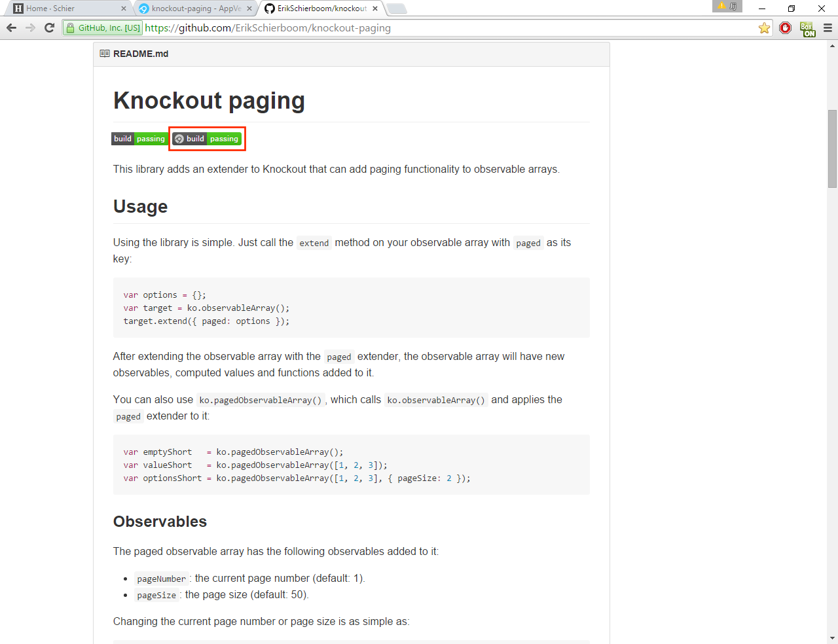The width and height of the screenshot is (838, 644).
Task: Click the vertical scrollbar thumb
Action: pyautogui.click(x=832, y=149)
